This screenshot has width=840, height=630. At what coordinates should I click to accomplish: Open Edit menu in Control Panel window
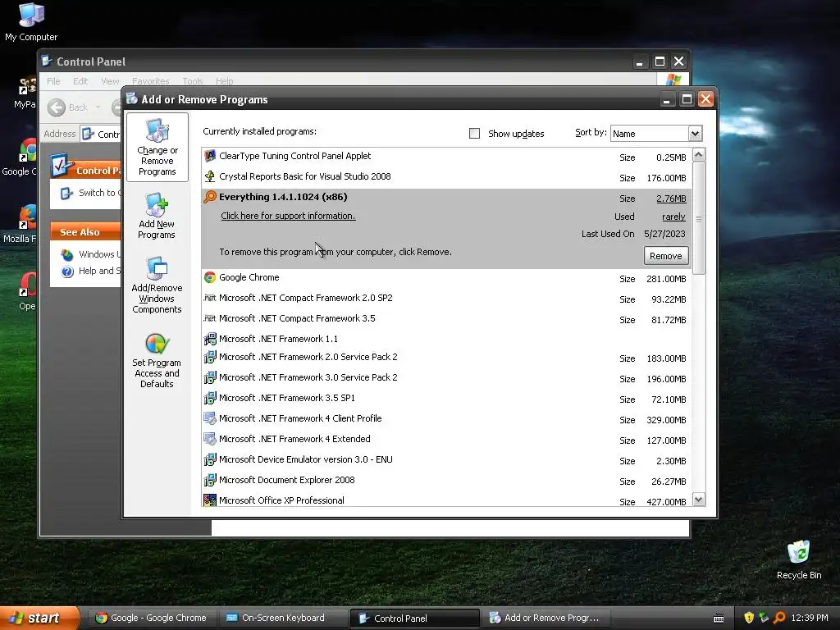pyautogui.click(x=80, y=81)
